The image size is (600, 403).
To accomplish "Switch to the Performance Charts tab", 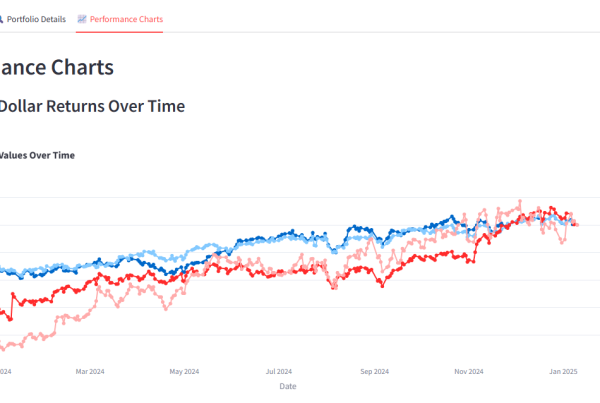I will pos(126,19).
